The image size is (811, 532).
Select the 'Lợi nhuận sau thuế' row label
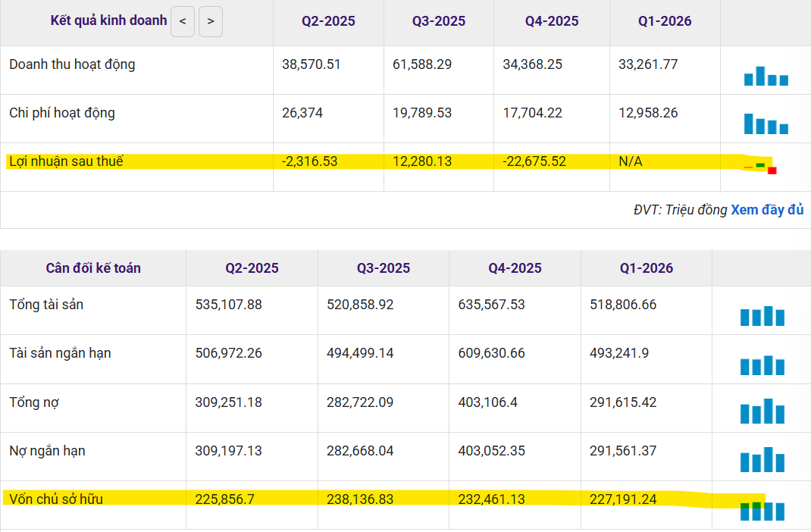tap(66, 161)
